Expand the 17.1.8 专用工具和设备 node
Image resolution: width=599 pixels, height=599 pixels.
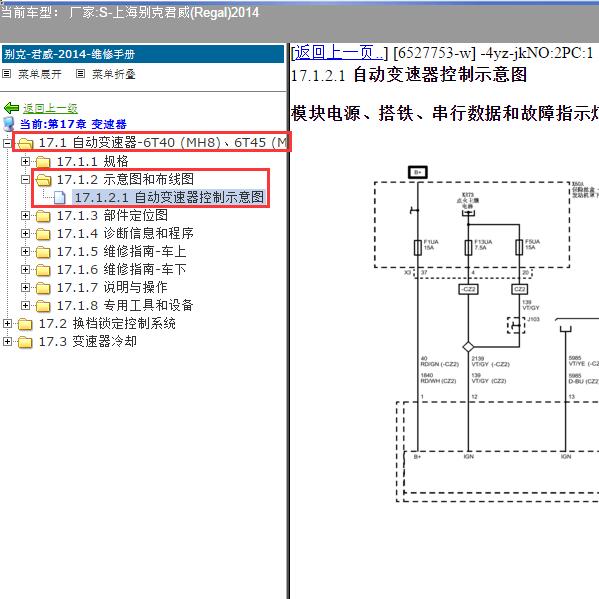click(x=25, y=305)
